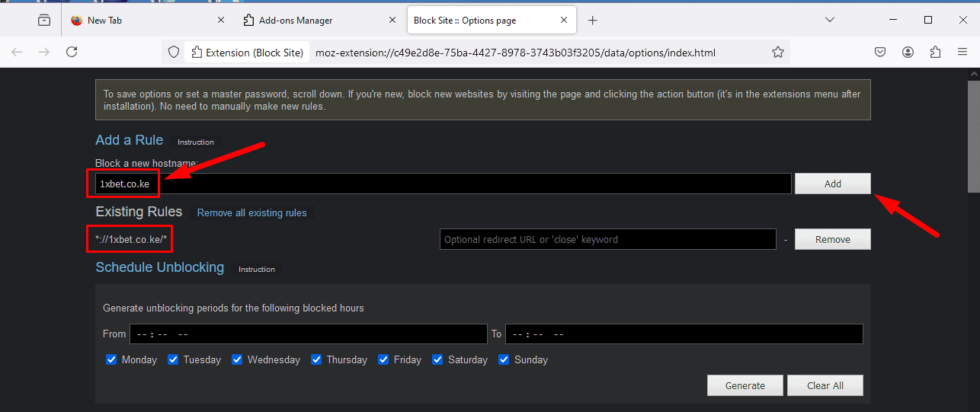
Task: Open the Pocket save icon
Action: (879, 52)
